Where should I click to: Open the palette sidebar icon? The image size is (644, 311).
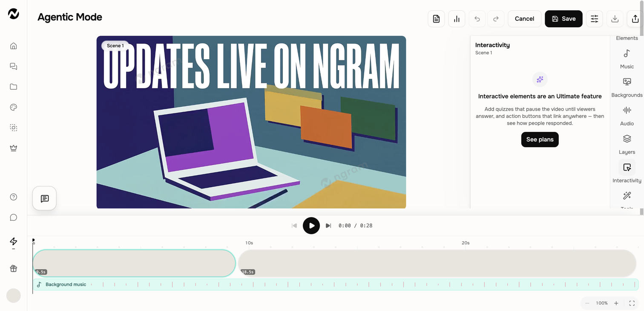(14, 107)
